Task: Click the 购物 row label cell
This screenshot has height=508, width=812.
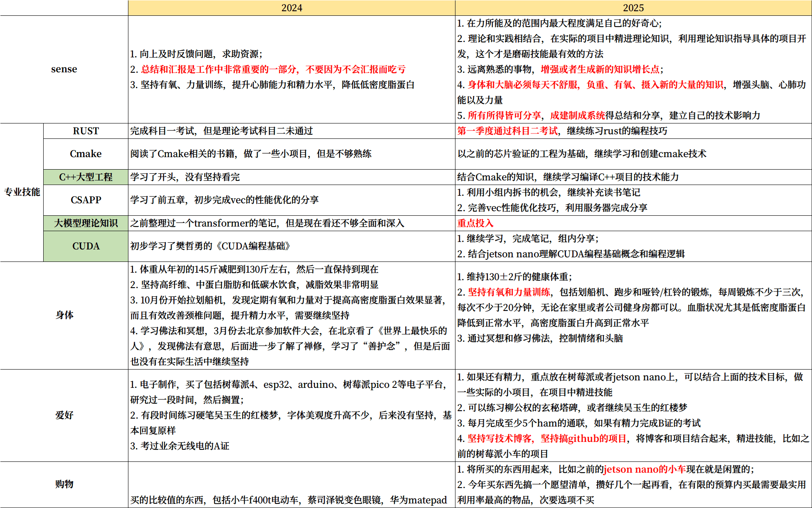Action: point(64,484)
